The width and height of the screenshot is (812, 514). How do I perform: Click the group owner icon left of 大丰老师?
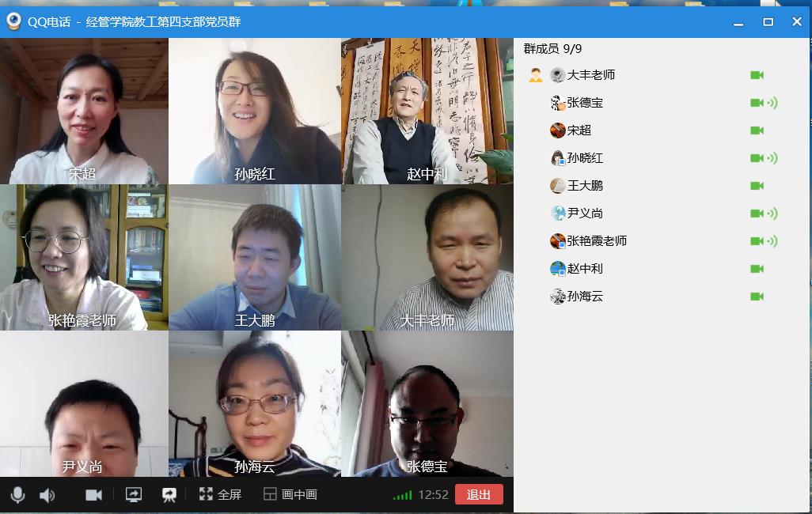pos(536,75)
